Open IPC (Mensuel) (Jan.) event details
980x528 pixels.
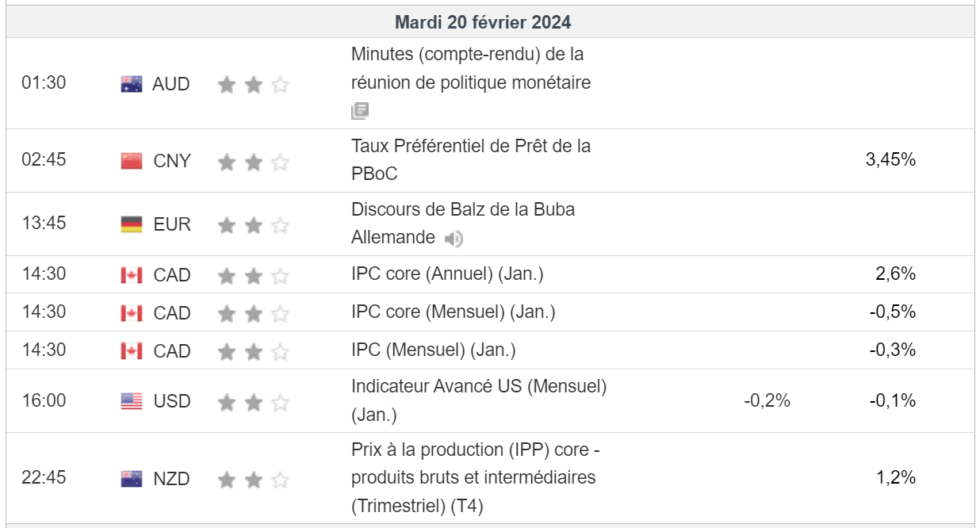click(x=433, y=350)
